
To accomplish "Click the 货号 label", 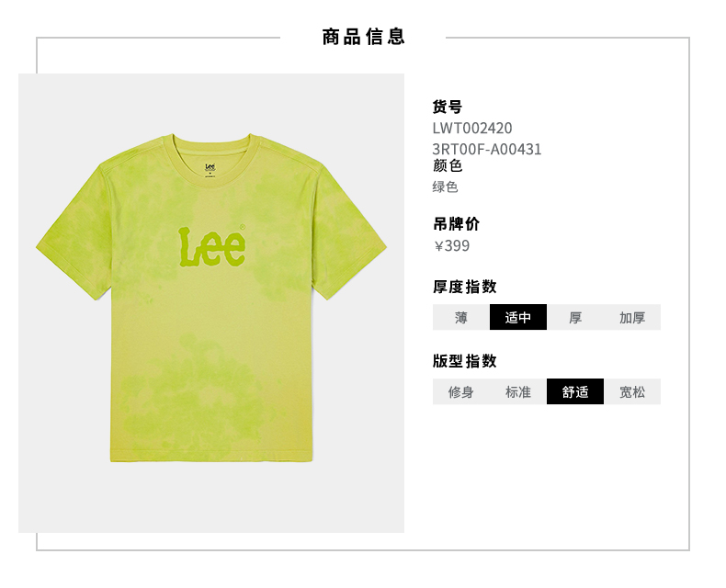I will pyautogui.click(x=448, y=107).
